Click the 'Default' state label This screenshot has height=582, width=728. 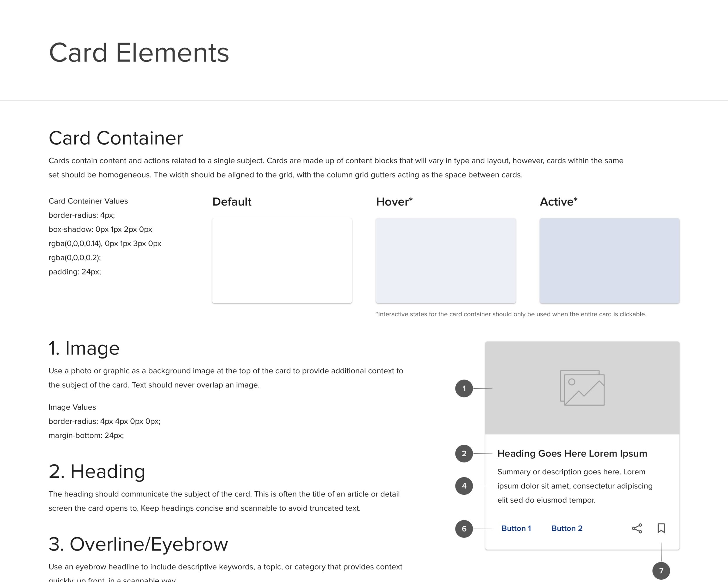point(232,202)
